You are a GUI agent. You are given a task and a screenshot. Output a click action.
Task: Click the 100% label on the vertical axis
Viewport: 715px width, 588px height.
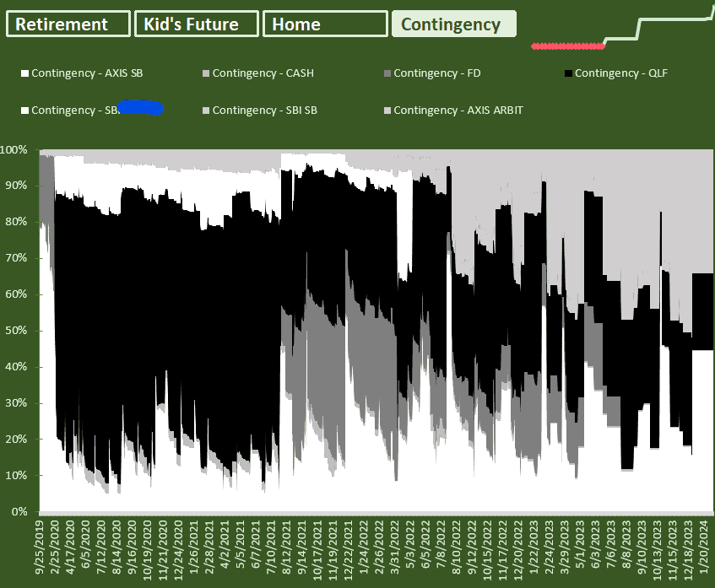tap(14, 150)
